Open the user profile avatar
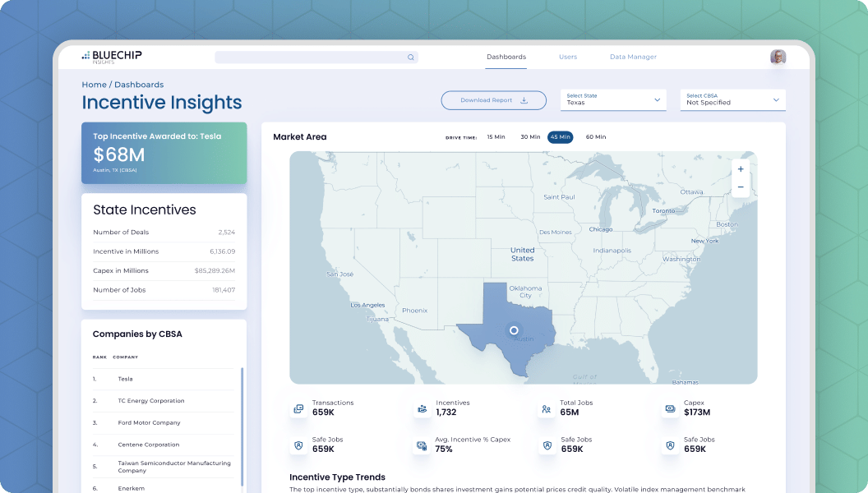868x493 pixels. pyautogui.click(x=778, y=57)
